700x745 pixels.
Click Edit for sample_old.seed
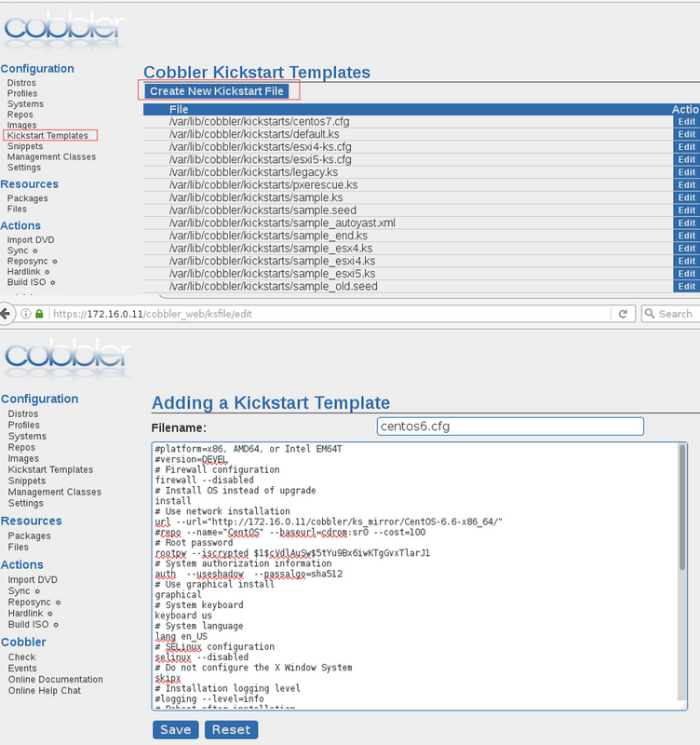click(x=686, y=286)
